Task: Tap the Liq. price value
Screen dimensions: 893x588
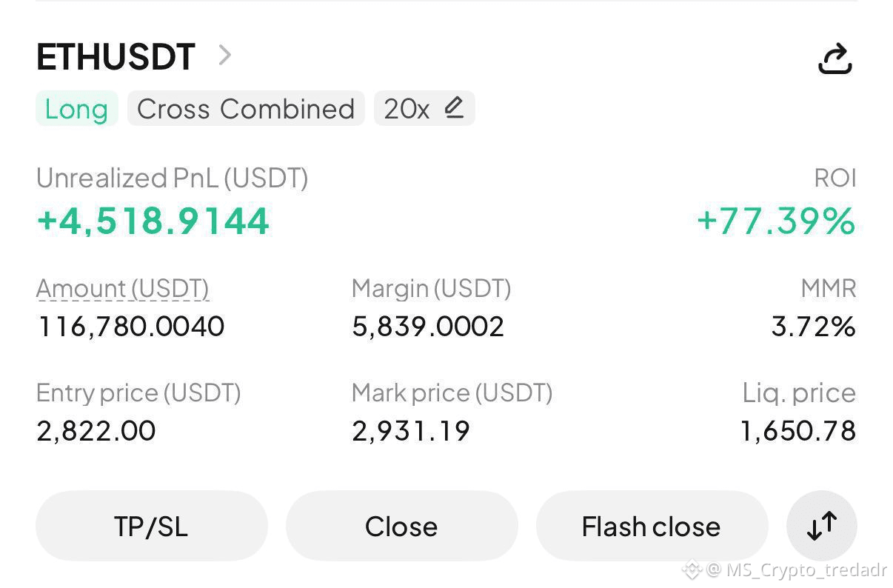Action: coord(798,431)
